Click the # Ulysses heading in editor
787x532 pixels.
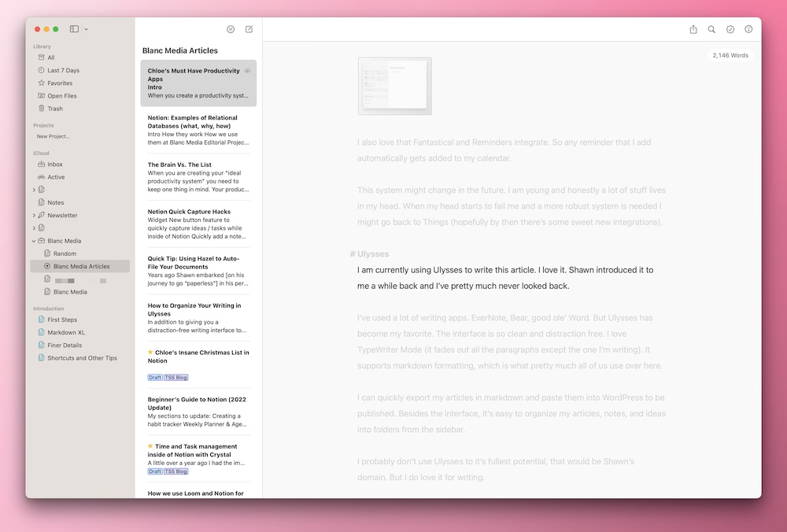[369, 254]
